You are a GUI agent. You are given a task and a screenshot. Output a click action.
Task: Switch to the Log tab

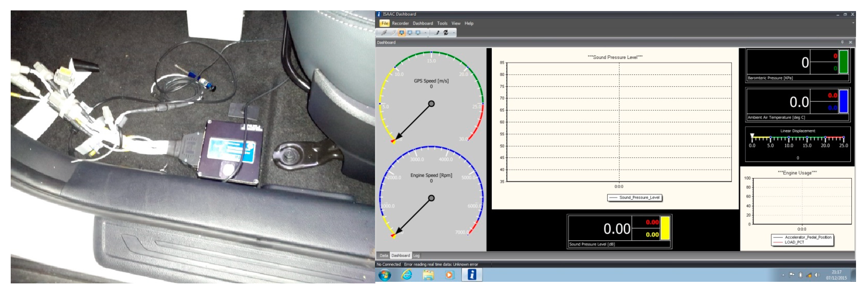[416, 256]
